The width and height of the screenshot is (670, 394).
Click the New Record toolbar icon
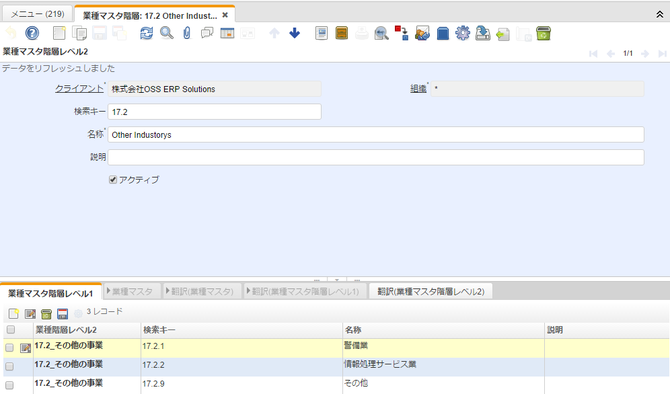[x=59, y=33]
